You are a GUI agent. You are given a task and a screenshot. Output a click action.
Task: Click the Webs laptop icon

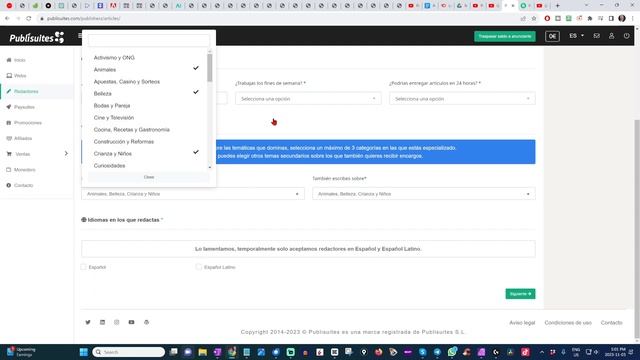click(9, 76)
